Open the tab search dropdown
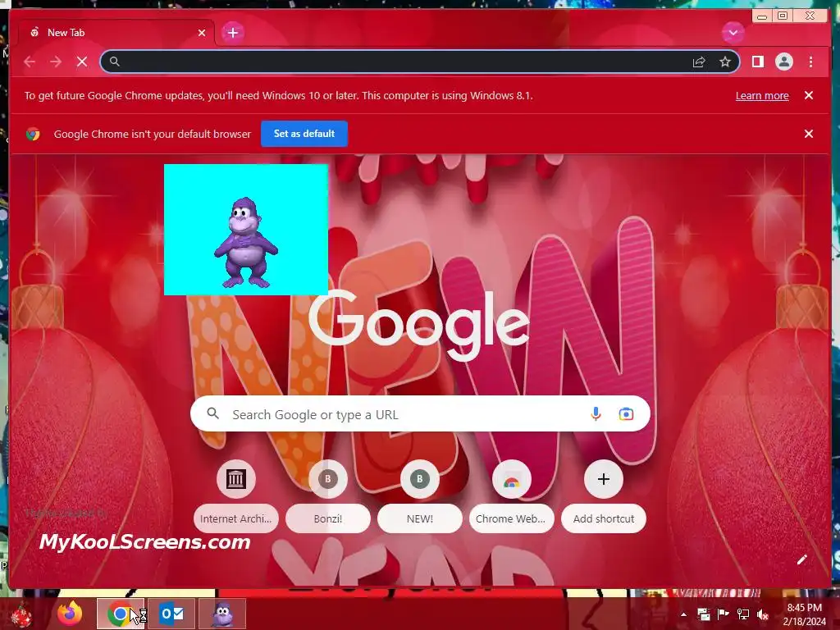 click(x=733, y=33)
